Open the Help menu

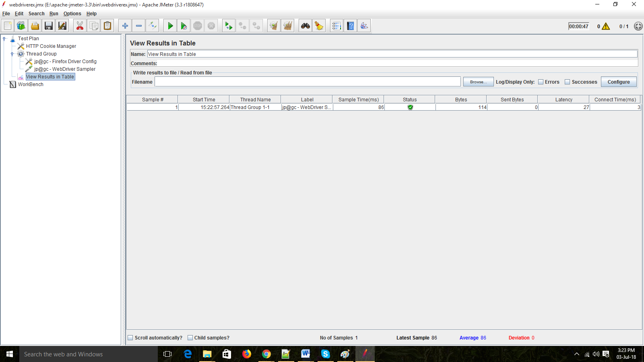(91, 14)
